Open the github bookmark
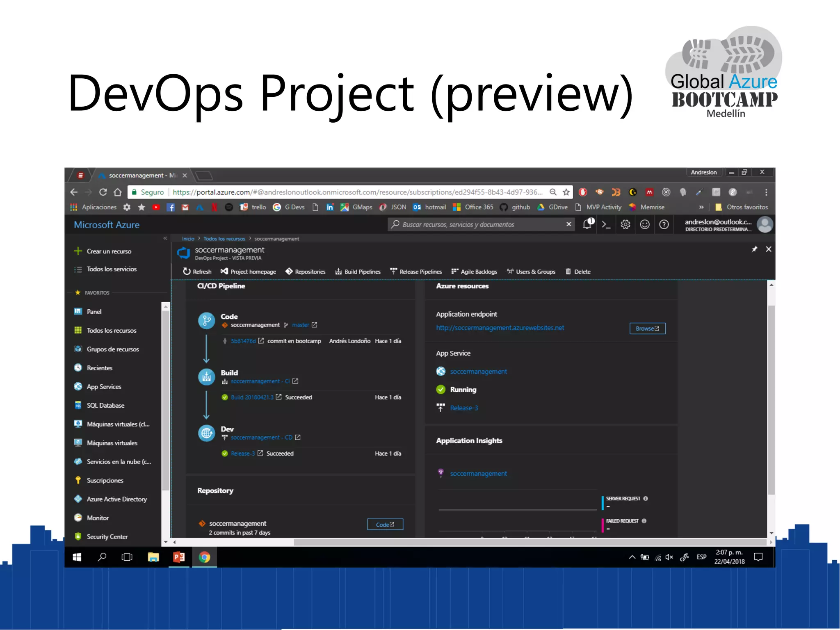Viewport: 840px width, 630px height. point(515,207)
